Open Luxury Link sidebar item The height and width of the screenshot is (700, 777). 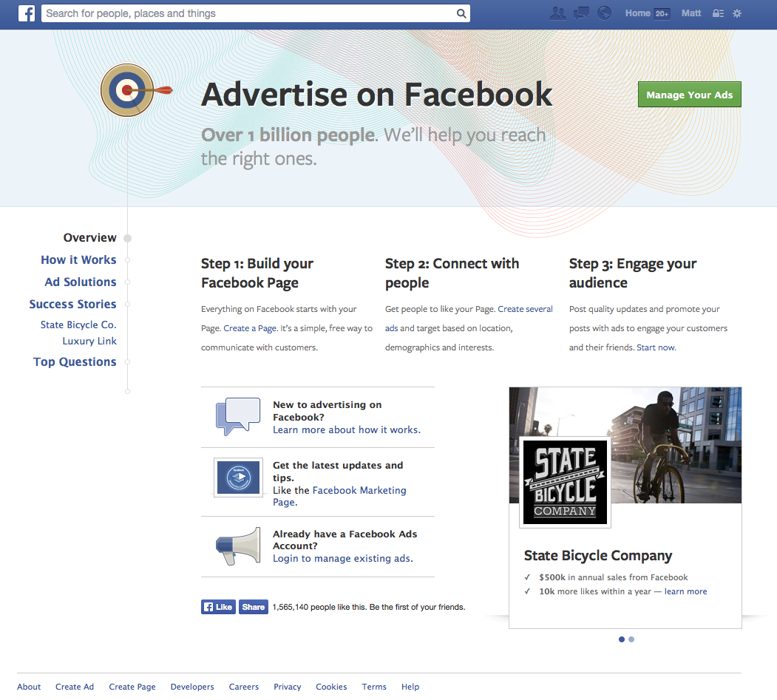[89, 341]
